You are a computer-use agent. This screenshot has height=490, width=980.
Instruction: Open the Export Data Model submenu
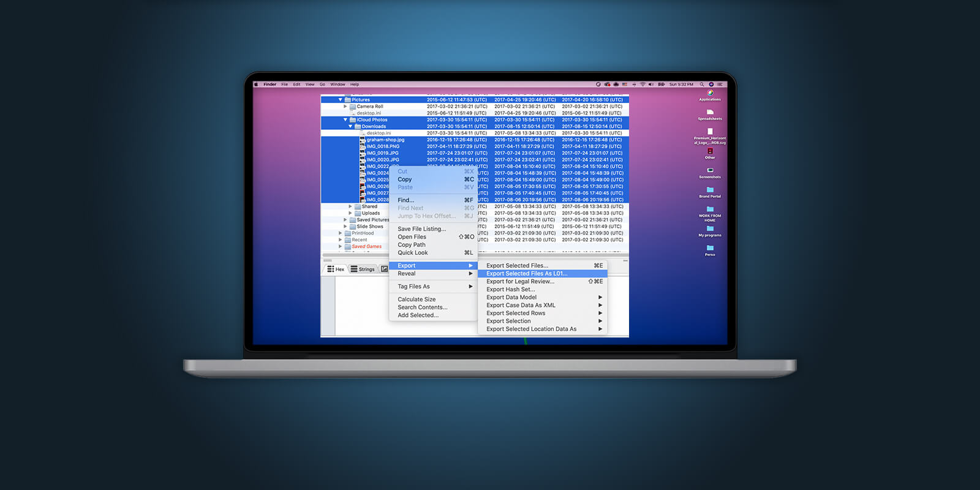tap(543, 297)
